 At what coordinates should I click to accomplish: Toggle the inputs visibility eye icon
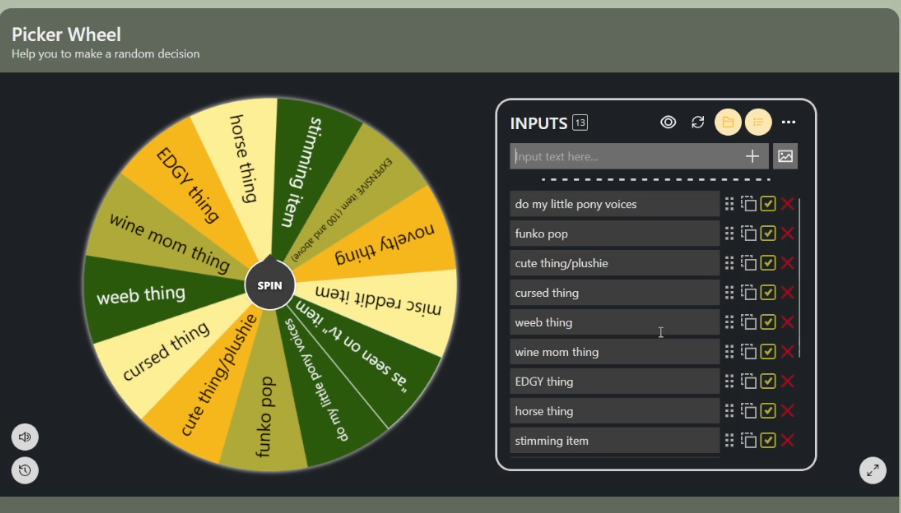pyautogui.click(x=668, y=122)
